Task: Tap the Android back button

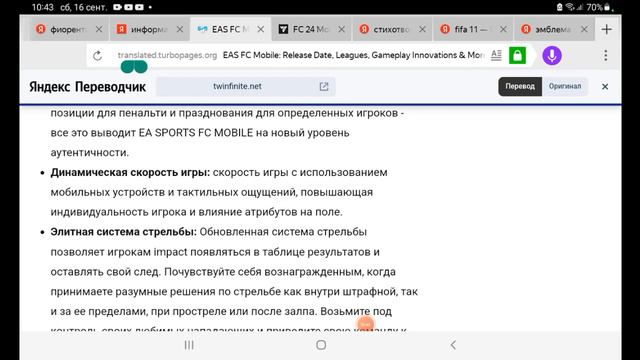Action: point(453,345)
